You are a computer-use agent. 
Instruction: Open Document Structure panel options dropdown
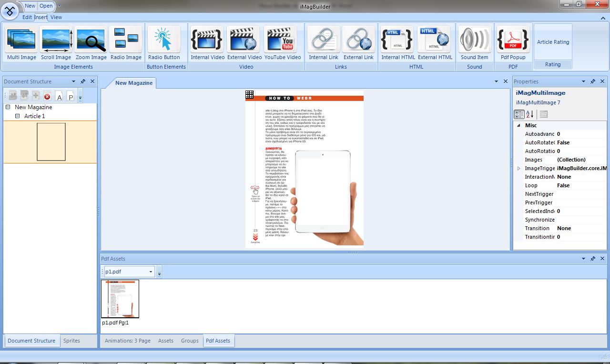coord(73,81)
